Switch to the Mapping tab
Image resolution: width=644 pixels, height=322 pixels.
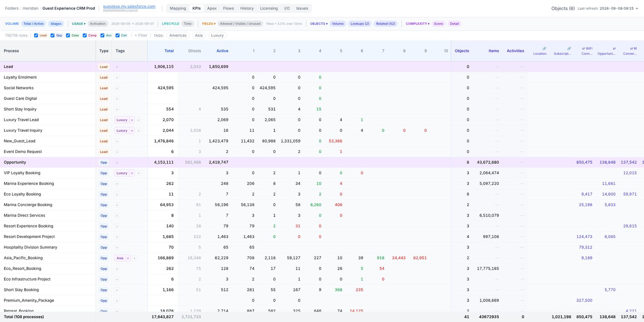tap(178, 8)
